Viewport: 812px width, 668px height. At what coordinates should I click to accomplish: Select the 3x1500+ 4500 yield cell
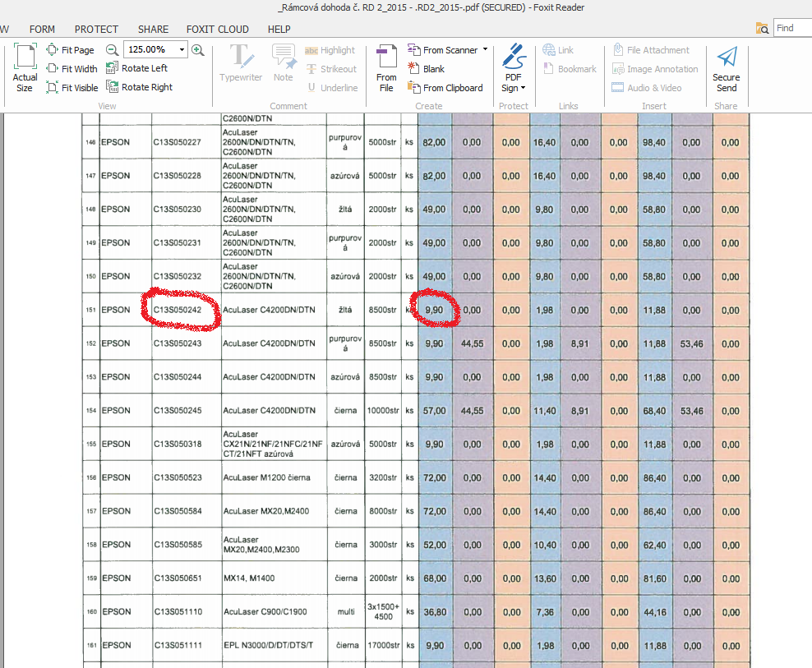click(383, 611)
